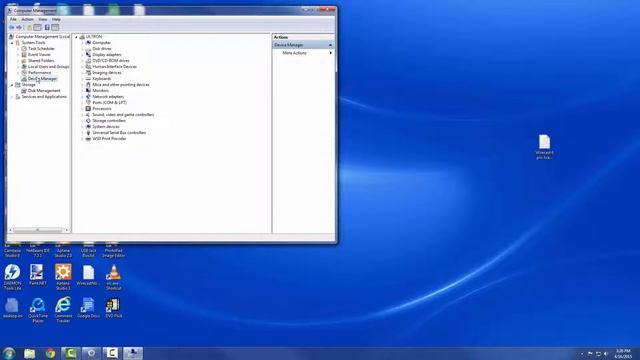This screenshot has height=360, width=640.
Task: Click the Imaging devices icon
Action: point(88,73)
